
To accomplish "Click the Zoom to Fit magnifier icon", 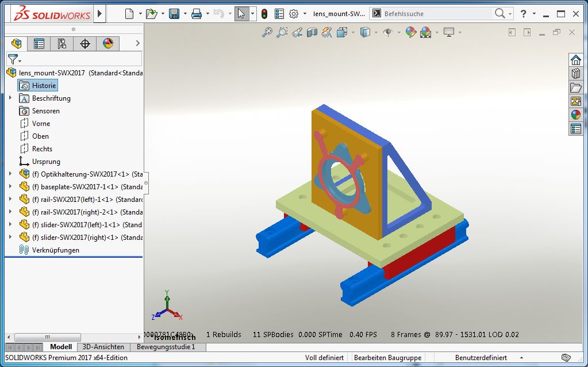I will 267,33.
